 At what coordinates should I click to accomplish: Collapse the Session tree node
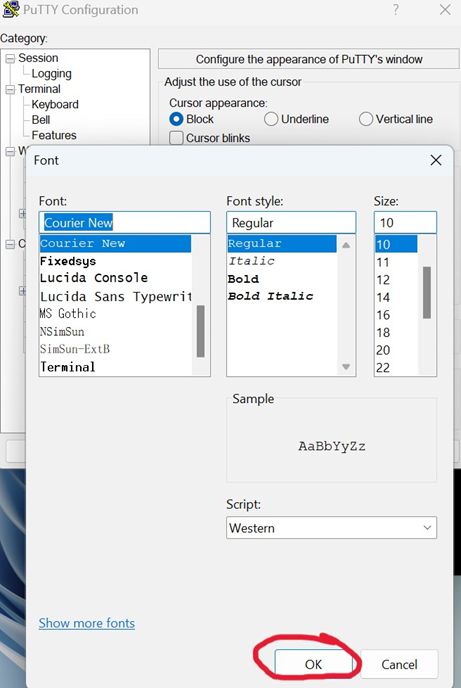[10, 59]
